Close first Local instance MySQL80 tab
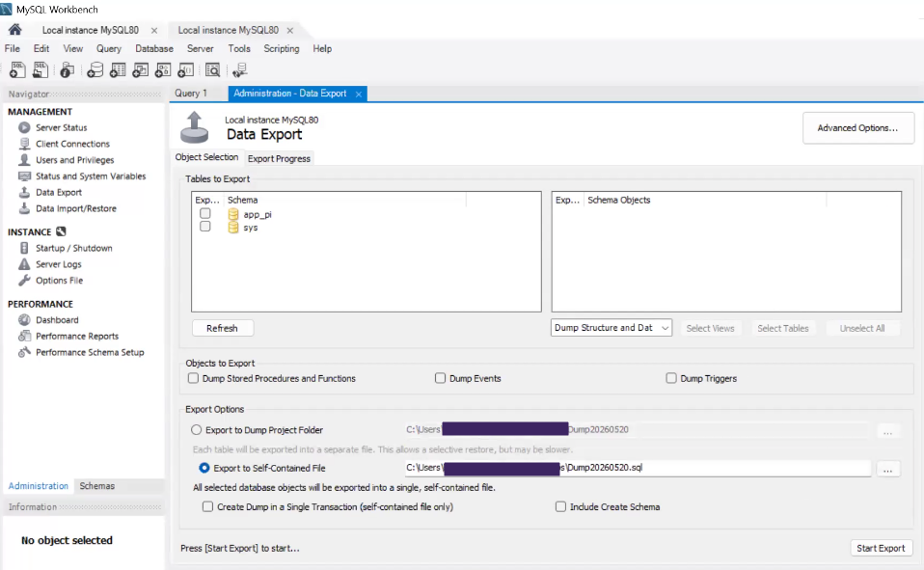 tap(153, 30)
